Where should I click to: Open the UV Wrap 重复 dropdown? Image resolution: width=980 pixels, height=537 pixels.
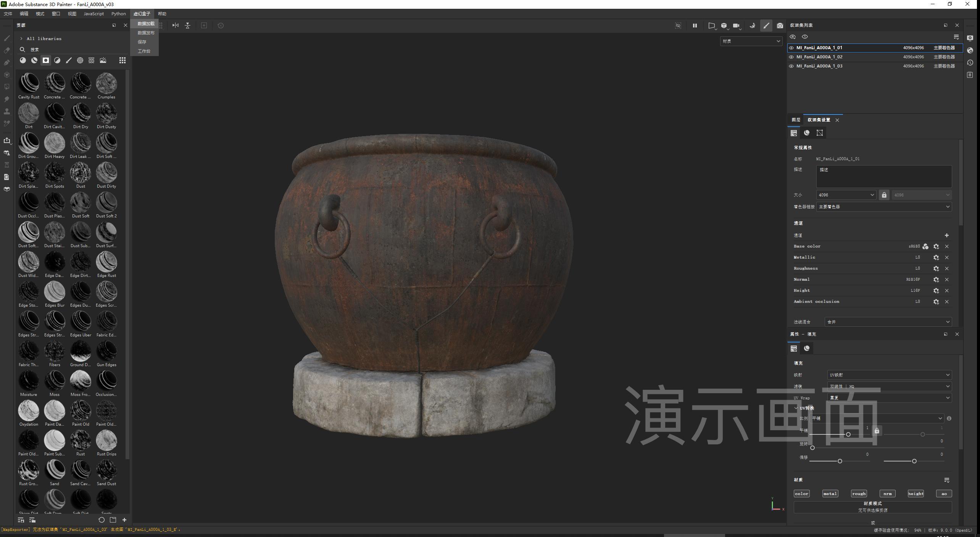pos(889,398)
